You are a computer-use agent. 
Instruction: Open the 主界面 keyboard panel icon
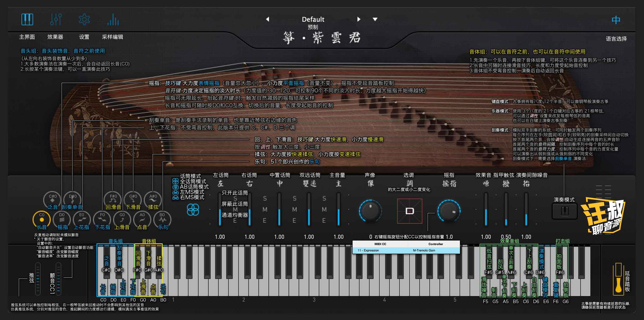click(27, 19)
